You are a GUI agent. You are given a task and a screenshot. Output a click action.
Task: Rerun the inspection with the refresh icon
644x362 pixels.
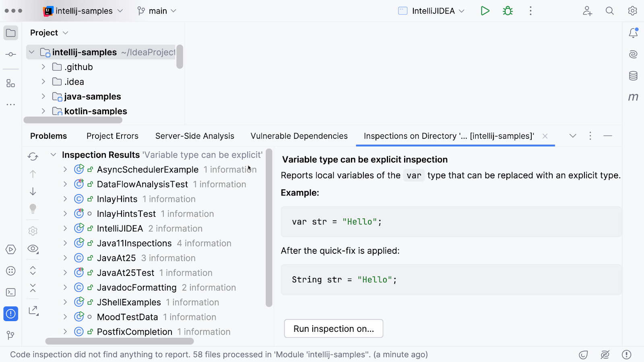tap(33, 156)
